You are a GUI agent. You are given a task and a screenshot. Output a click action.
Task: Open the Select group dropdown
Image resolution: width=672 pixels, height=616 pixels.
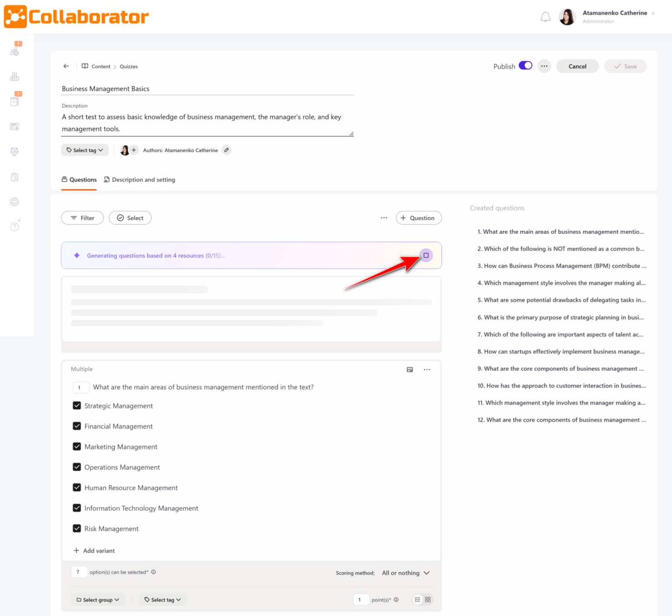coord(98,600)
